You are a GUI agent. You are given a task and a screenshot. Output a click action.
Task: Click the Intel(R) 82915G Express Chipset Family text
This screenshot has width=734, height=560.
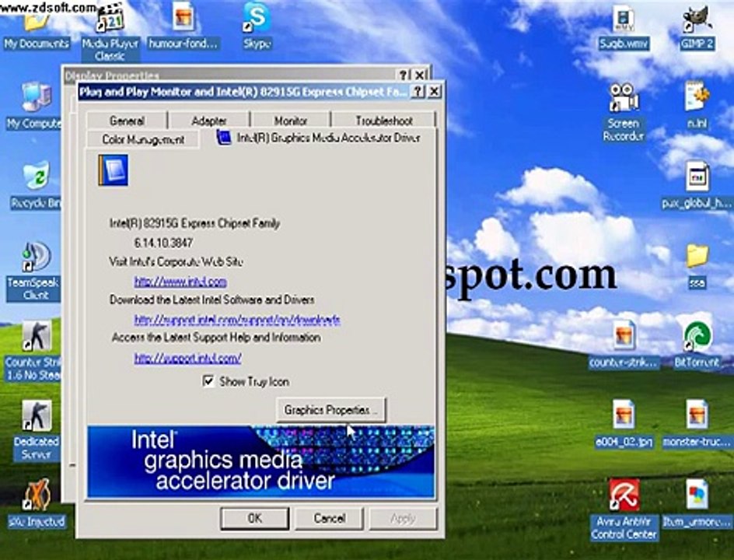(x=194, y=223)
